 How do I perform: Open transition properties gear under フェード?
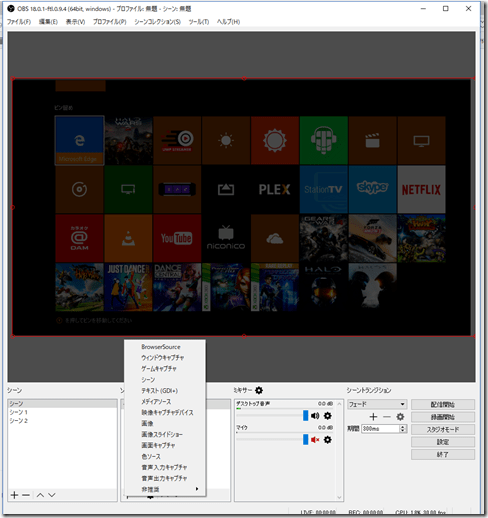pos(400,417)
